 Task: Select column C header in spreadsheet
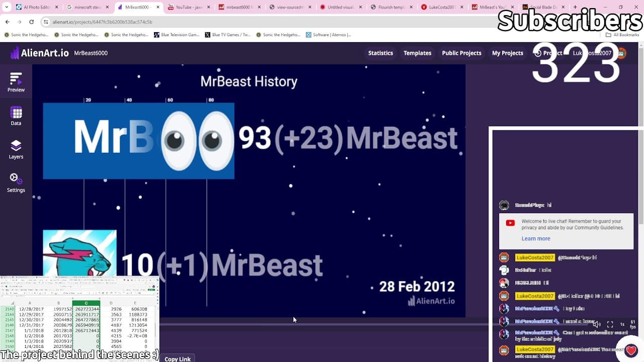[86, 303]
